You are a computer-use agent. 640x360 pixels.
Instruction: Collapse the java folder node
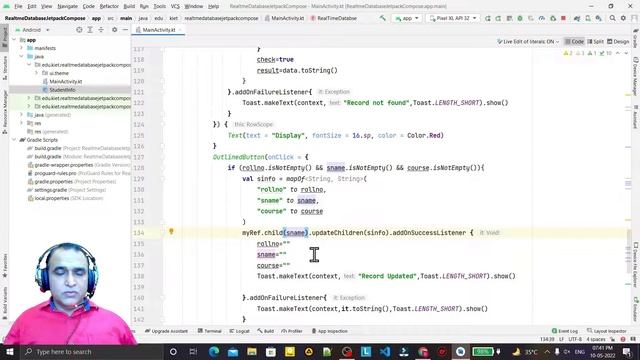(x=22, y=56)
